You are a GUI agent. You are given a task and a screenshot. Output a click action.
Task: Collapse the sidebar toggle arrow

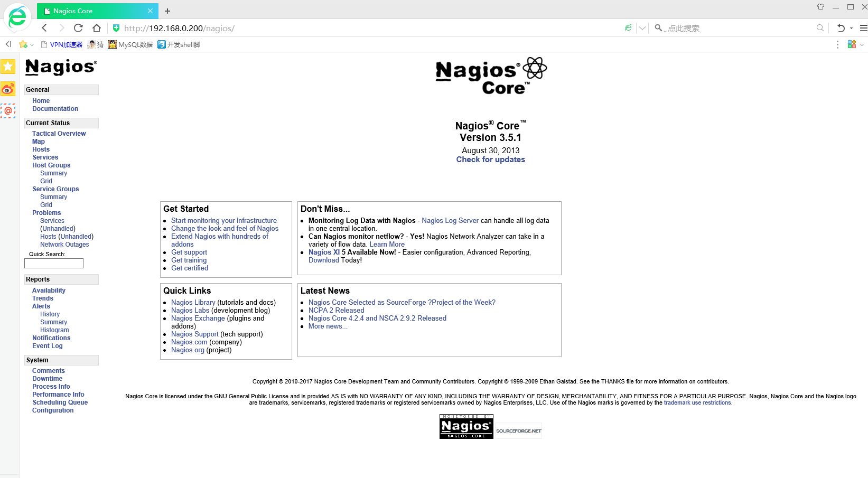pos(8,44)
